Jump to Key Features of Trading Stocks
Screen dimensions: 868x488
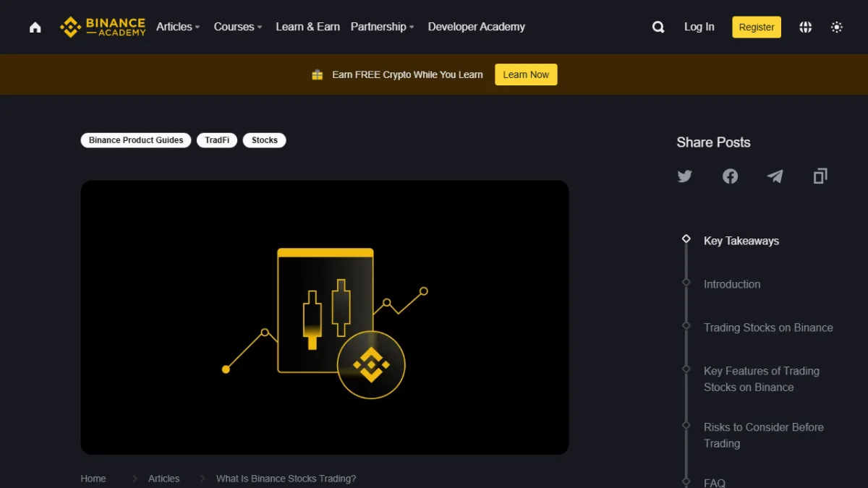tap(762, 379)
